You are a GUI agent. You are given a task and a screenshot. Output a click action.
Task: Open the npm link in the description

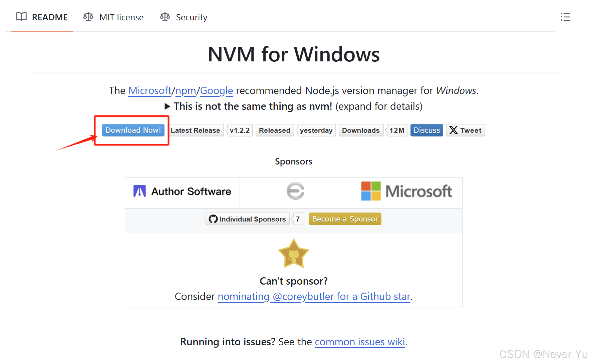point(186,90)
